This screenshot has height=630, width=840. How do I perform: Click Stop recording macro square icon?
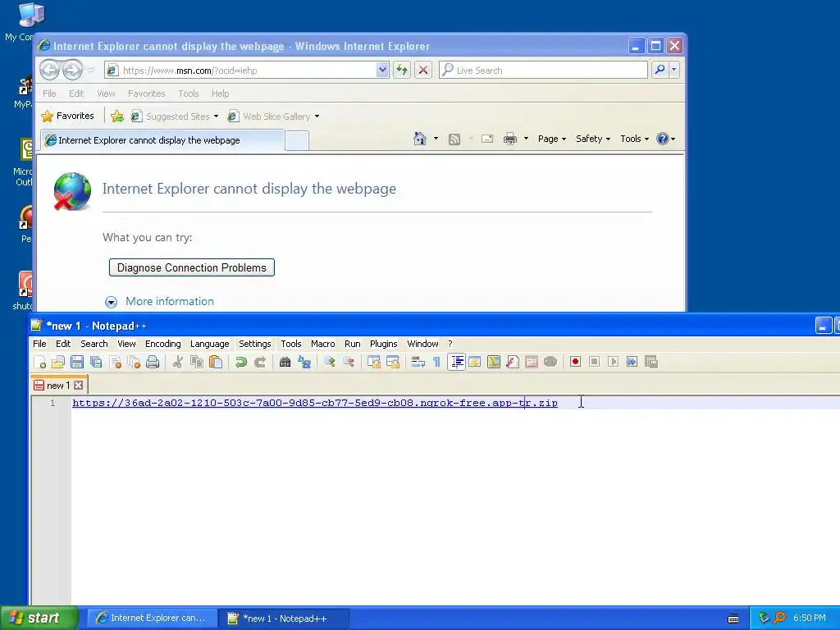click(594, 362)
